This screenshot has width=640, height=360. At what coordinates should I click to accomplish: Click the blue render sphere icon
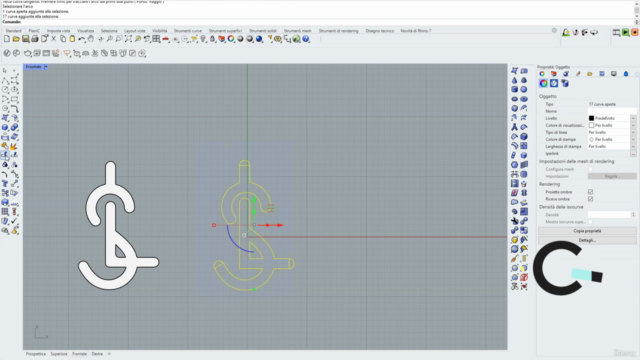pyautogui.click(x=259, y=39)
